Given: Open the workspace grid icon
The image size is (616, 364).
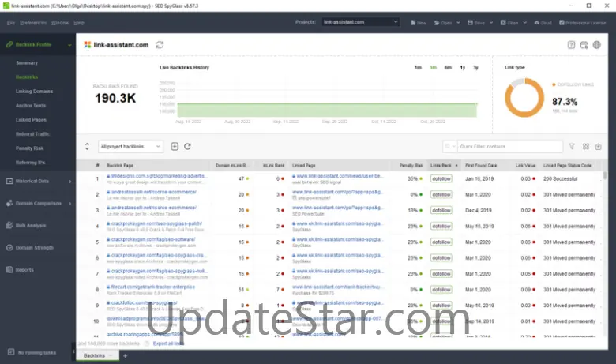Looking at the screenshot, I should click(x=586, y=146).
